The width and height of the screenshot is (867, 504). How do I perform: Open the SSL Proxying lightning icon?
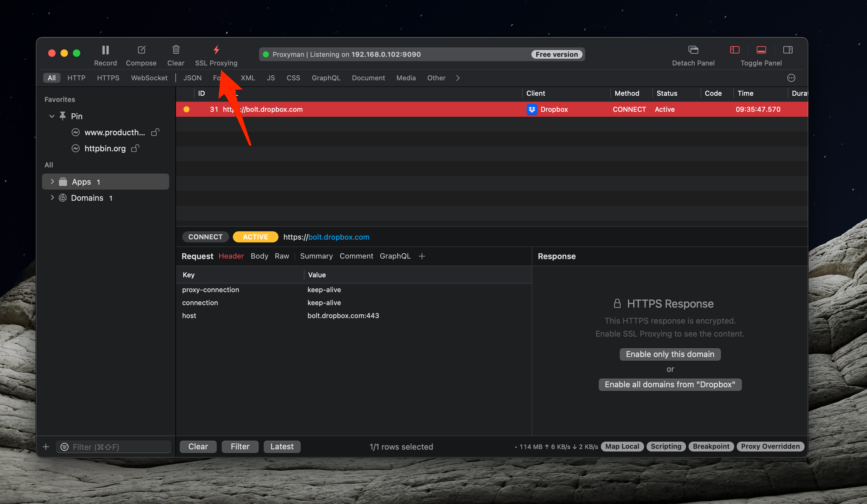click(x=216, y=50)
